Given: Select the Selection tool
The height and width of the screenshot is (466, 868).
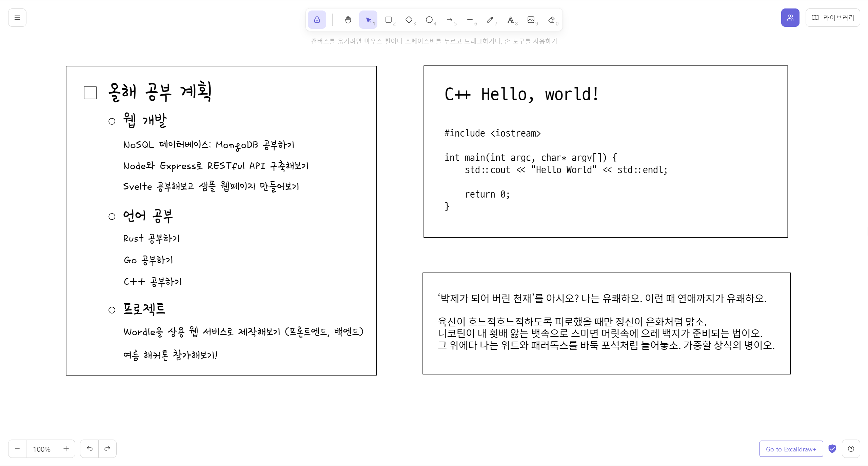Looking at the screenshot, I should (368, 20).
